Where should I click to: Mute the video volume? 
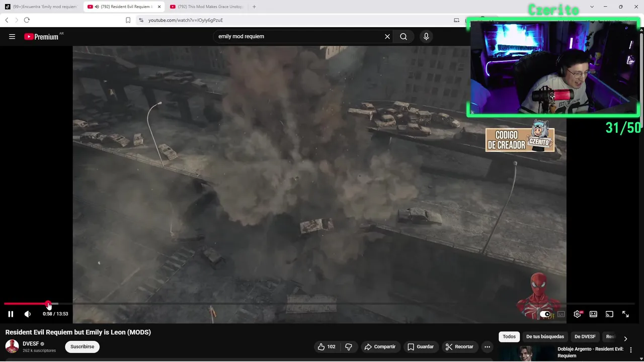tap(28, 314)
